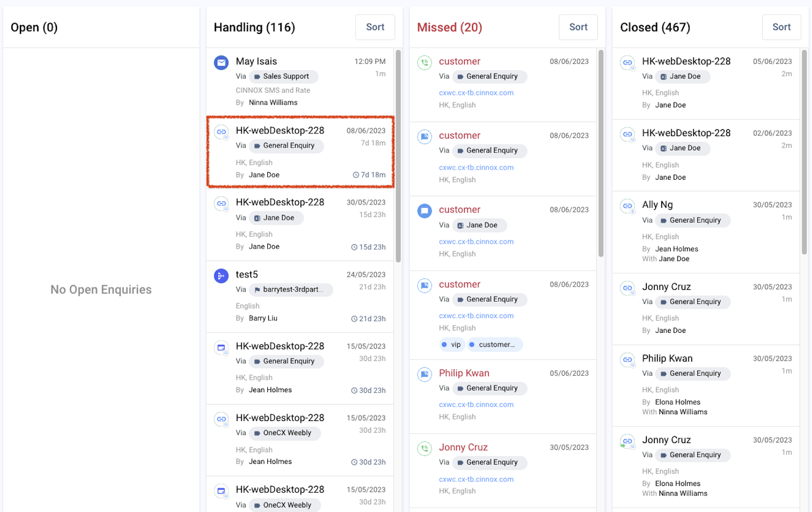
Task: Open Jonny Cruz closed enquiry by Jane Doe
Action: click(x=706, y=309)
